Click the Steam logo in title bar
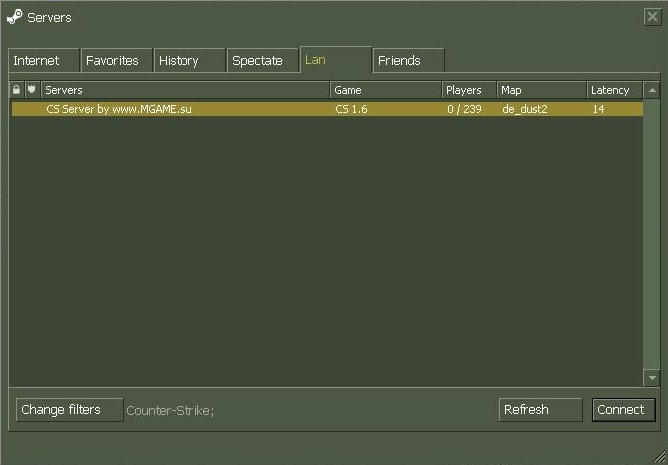668x465 pixels. (x=15, y=17)
